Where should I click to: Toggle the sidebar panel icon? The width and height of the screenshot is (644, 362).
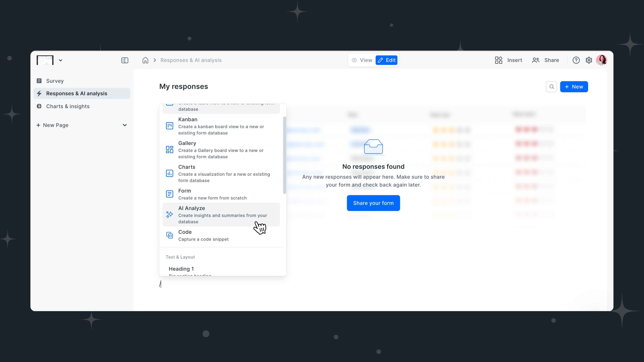pyautogui.click(x=124, y=60)
